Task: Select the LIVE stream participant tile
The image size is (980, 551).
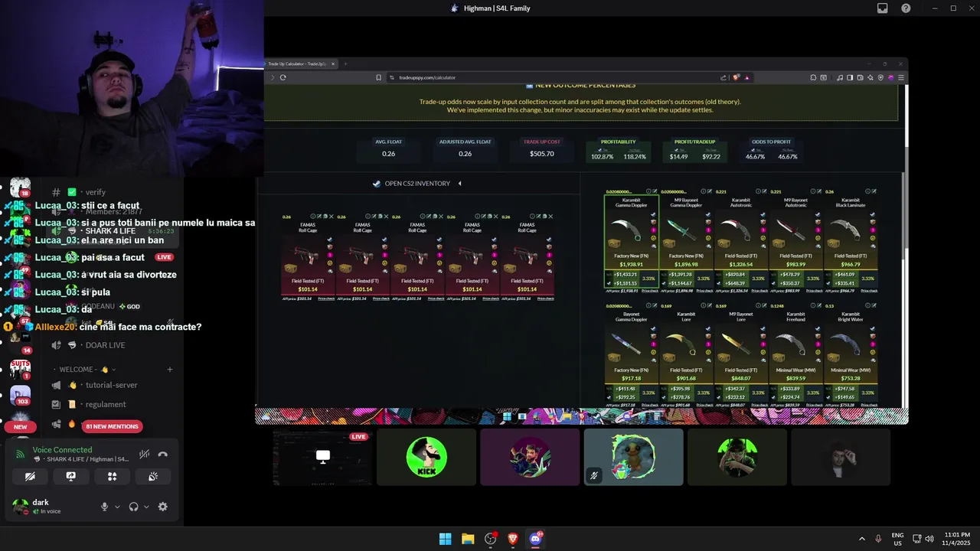Action: (x=323, y=457)
